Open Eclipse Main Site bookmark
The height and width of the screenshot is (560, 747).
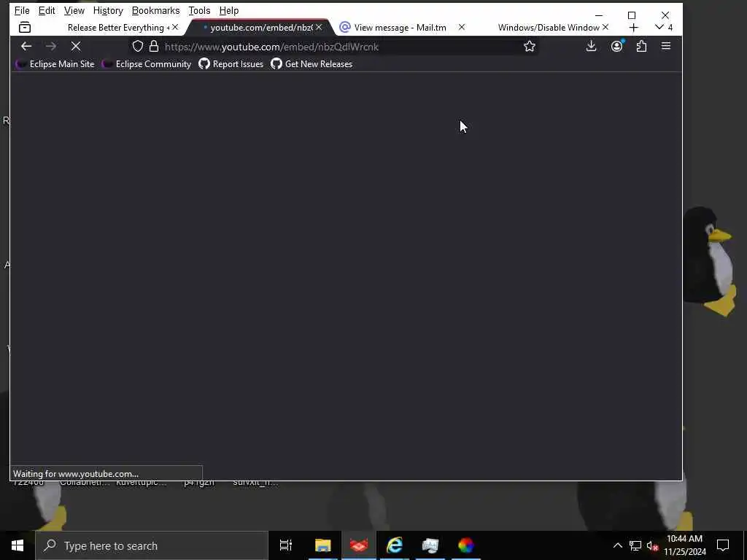pyautogui.click(x=55, y=64)
